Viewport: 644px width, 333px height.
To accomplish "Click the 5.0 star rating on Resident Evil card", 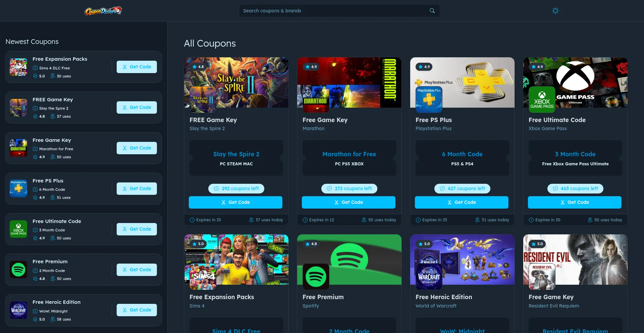I will pos(537,244).
